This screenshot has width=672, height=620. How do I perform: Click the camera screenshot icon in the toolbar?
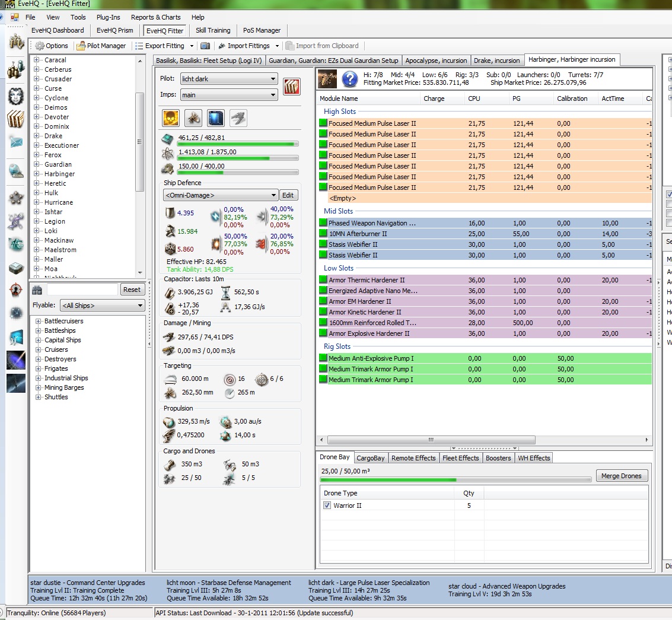pos(205,46)
